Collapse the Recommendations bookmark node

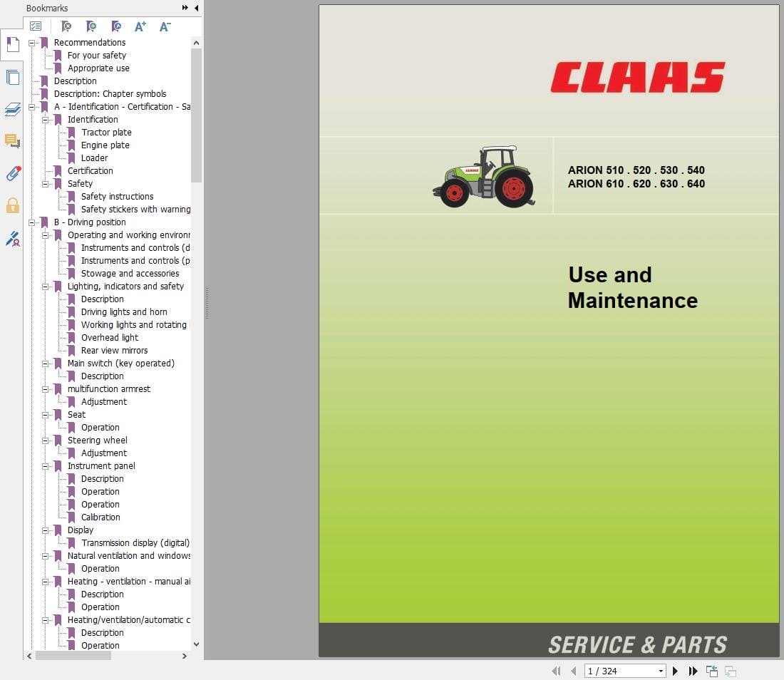(x=32, y=43)
